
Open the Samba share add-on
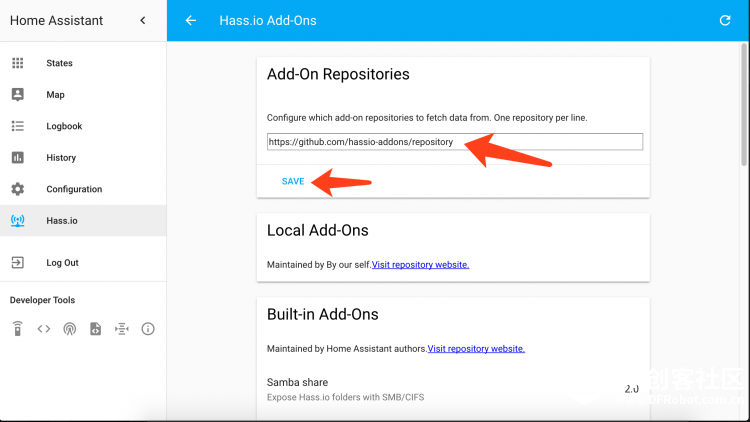click(453, 389)
